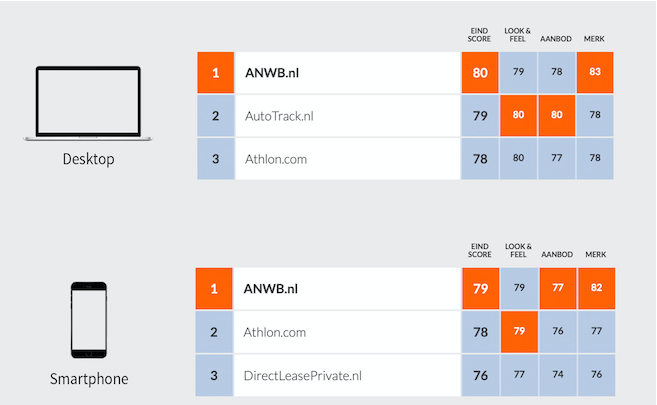Select orange rank 1 badge in Desktop table

(x=215, y=72)
